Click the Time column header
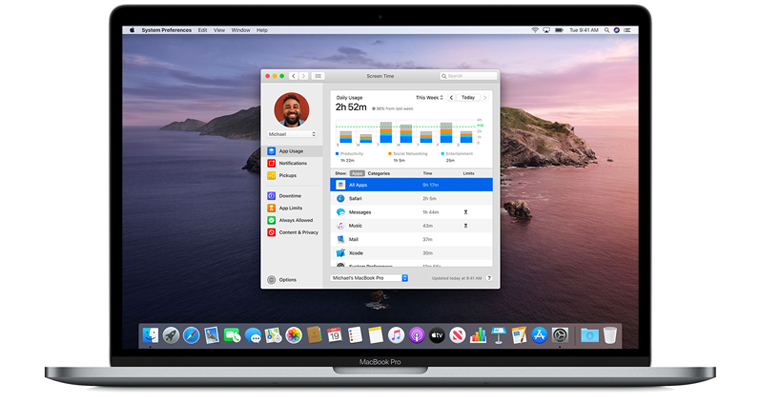Screen dimensions: 760x397 click(428, 173)
